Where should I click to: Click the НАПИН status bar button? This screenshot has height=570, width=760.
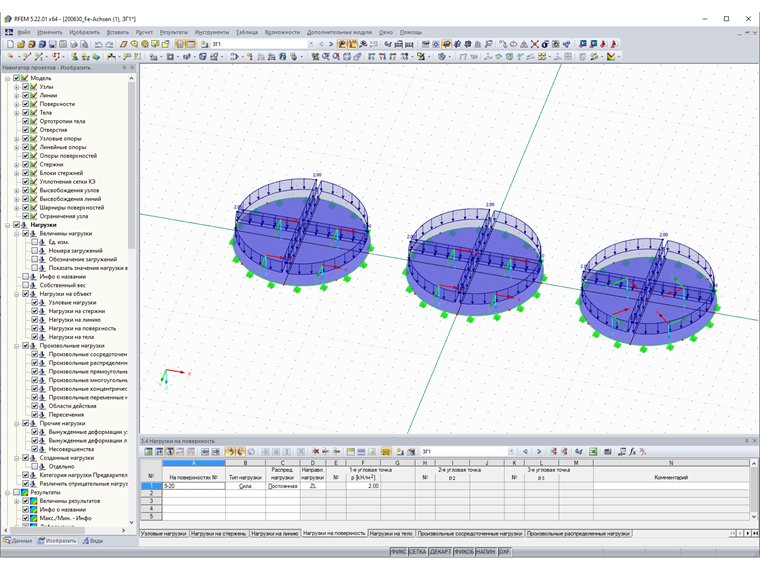(486, 552)
